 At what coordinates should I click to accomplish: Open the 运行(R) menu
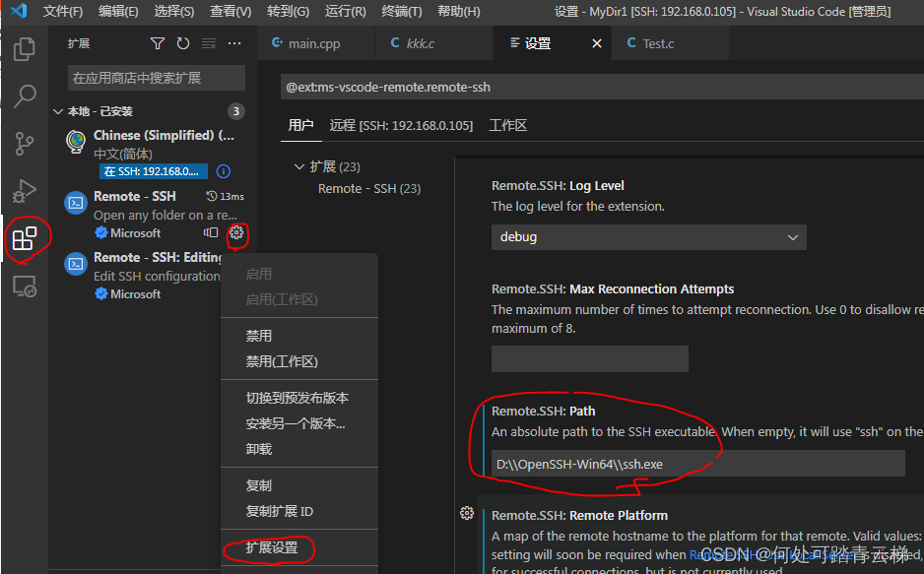click(x=346, y=11)
